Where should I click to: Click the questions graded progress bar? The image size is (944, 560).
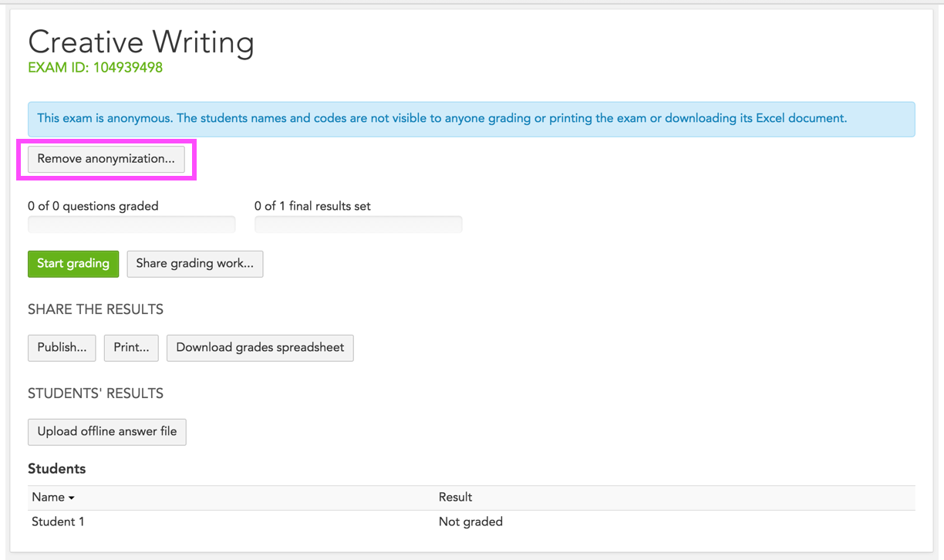point(131,224)
